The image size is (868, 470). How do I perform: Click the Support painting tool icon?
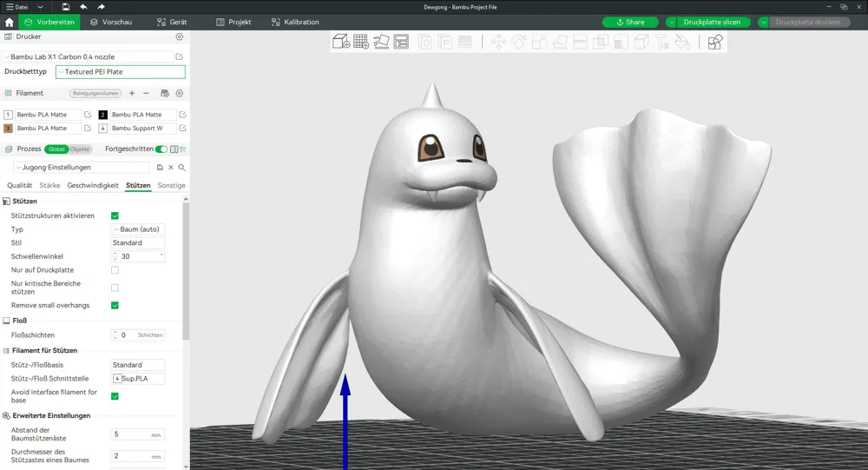pos(621,42)
